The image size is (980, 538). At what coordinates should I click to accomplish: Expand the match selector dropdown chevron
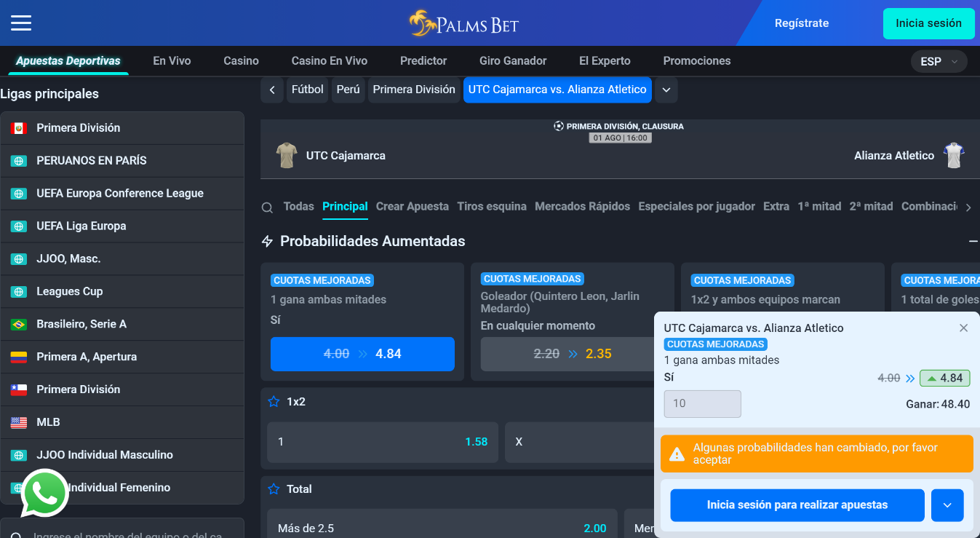coord(666,90)
